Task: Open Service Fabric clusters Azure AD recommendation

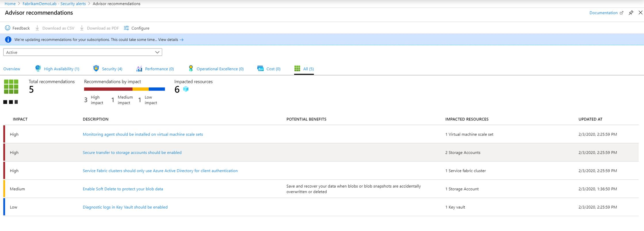Action: [160, 171]
